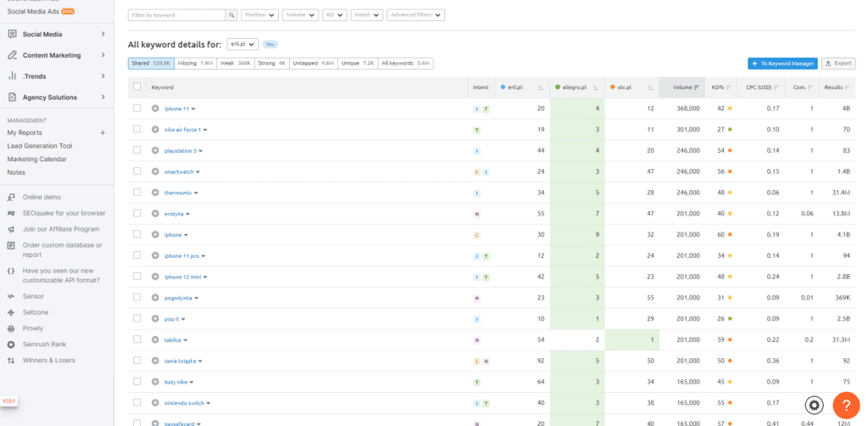
Task: Click the Agency Solutions document icon
Action: [x=12, y=97]
